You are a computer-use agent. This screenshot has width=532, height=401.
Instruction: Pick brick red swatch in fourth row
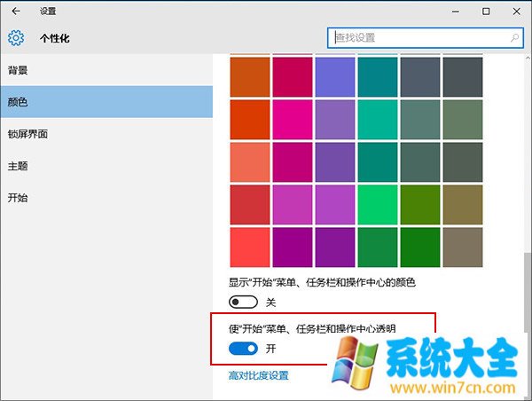[x=250, y=205]
